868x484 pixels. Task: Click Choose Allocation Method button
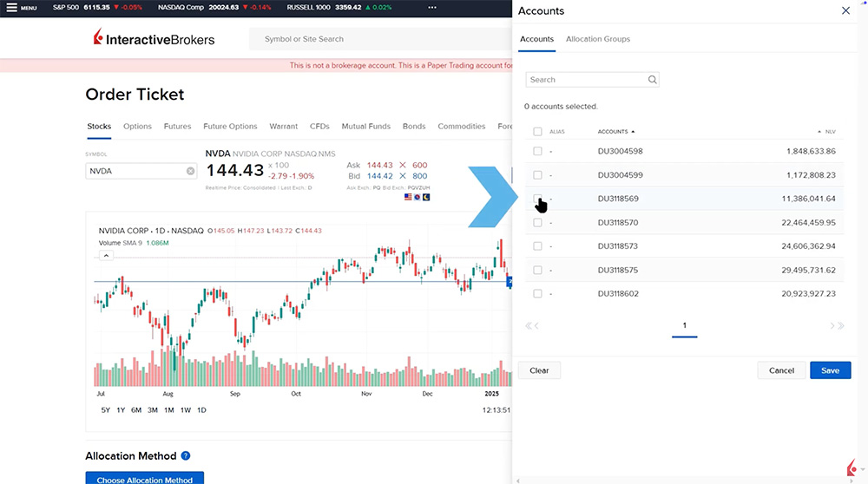144,478
